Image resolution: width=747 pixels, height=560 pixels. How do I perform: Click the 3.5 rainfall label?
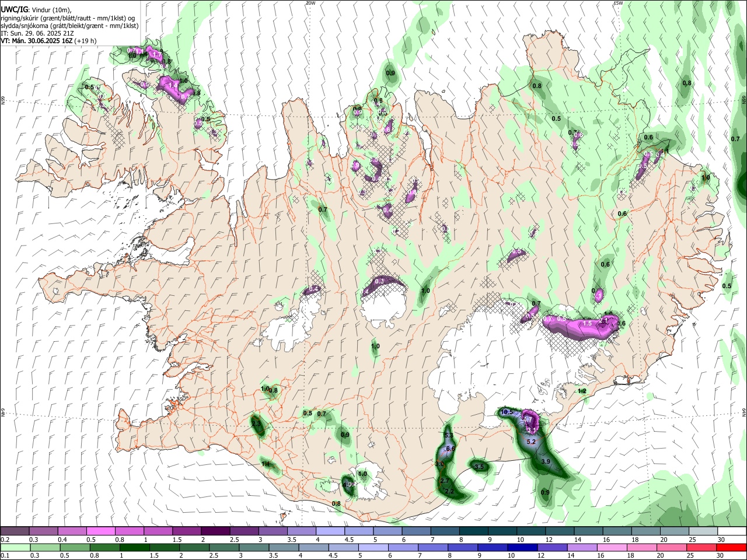(x=479, y=467)
